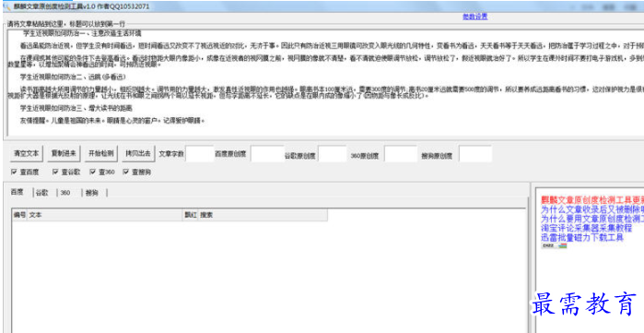Click the 文章字数 field
This screenshot has width=644, height=333.
200,154
